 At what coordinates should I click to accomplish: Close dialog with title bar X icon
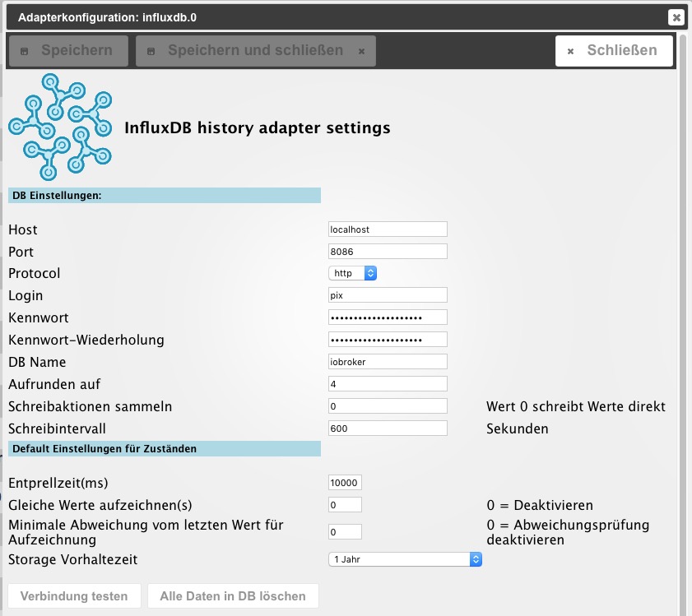pos(676,17)
